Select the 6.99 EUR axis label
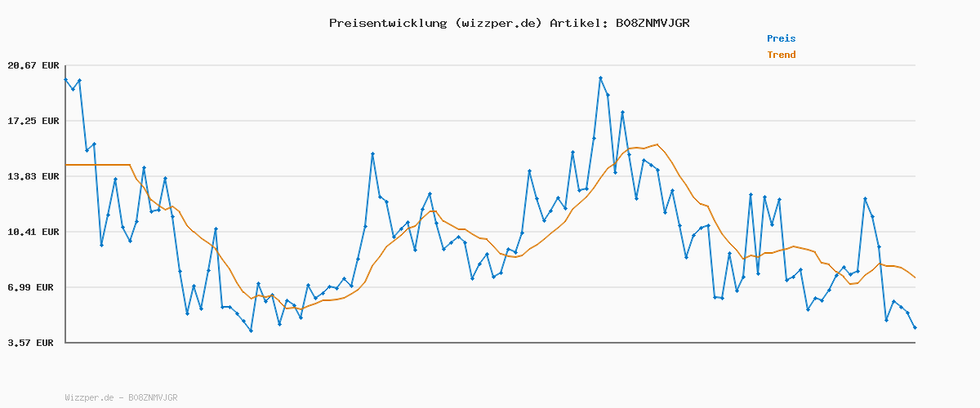Screen dimensions: 980x408 (33, 287)
